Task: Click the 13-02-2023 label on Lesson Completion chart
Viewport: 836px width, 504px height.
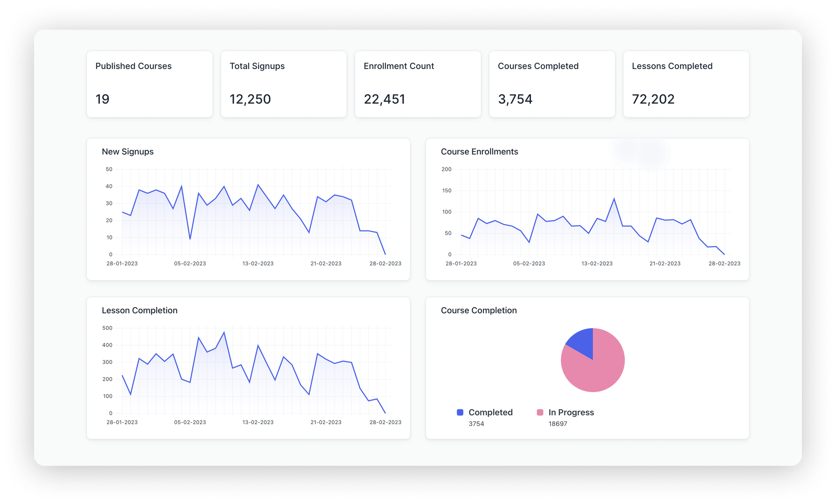Action: [258, 422]
